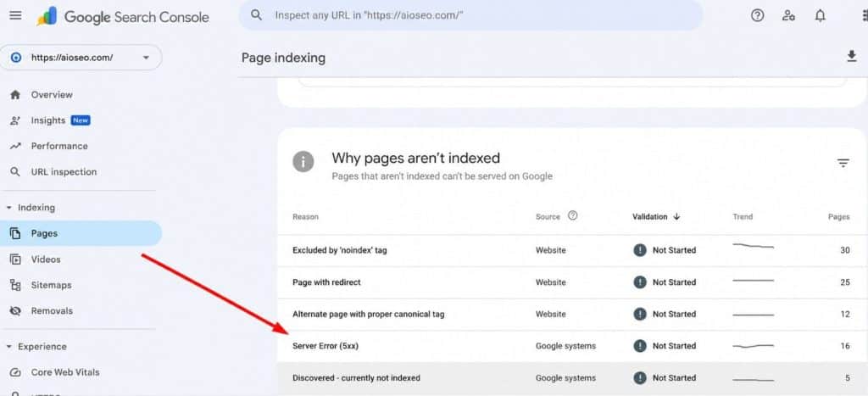Click the Page indexing heading
Screen dimensions: 868x396
pos(283,59)
